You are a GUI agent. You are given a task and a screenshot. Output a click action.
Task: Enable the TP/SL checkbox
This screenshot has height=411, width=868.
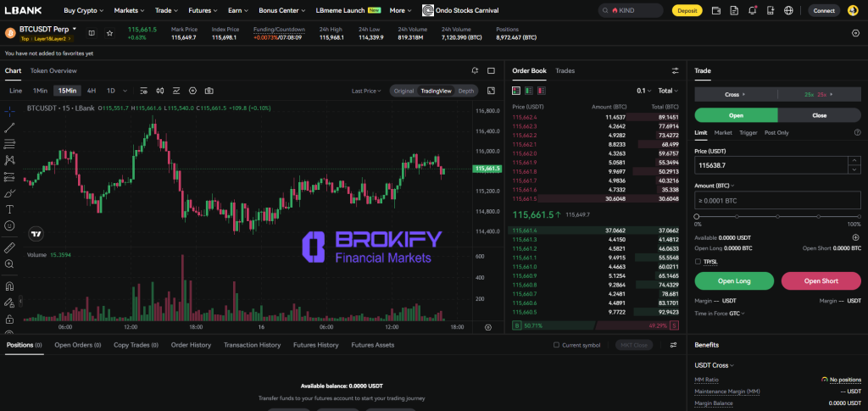698,262
